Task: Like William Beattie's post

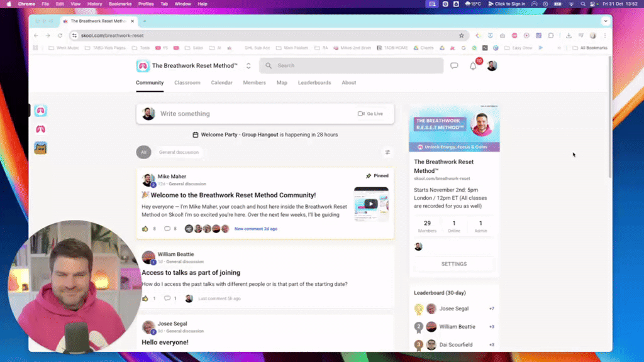Action: coord(145,299)
